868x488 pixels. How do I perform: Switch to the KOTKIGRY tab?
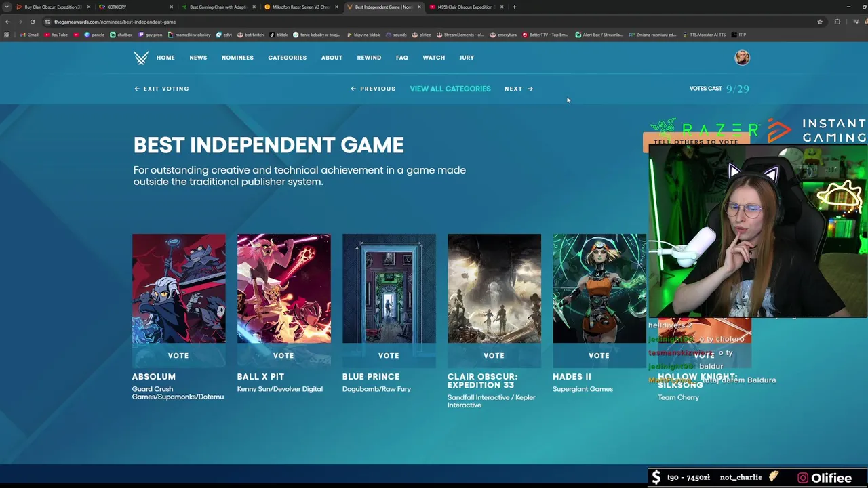[134, 7]
